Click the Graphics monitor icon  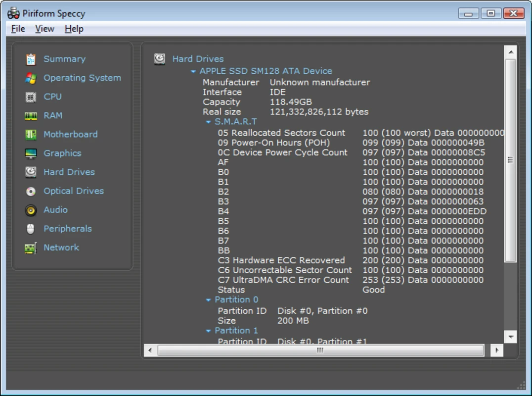click(x=31, y=153)
